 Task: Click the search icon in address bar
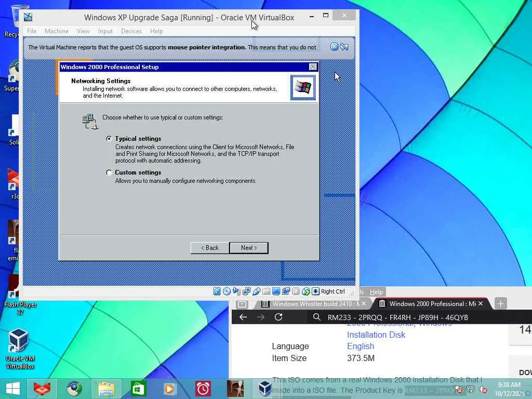point(316,317)
